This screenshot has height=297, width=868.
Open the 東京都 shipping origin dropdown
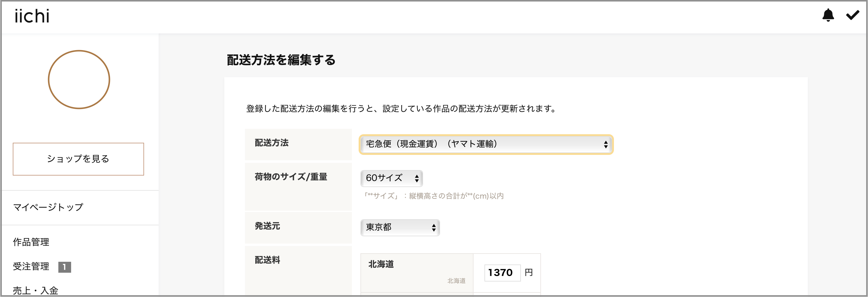coord(400,228)
